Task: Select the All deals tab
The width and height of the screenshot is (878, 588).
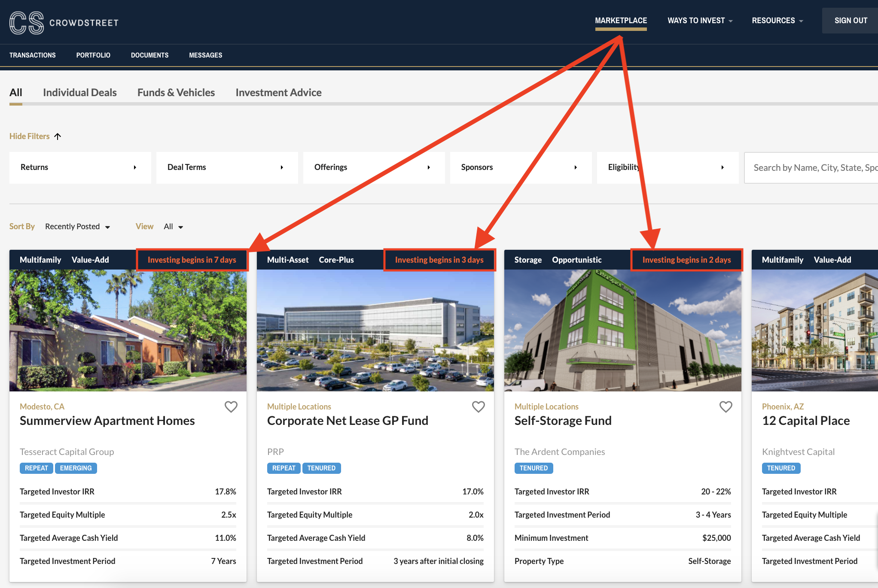Action: pos(16,92)
